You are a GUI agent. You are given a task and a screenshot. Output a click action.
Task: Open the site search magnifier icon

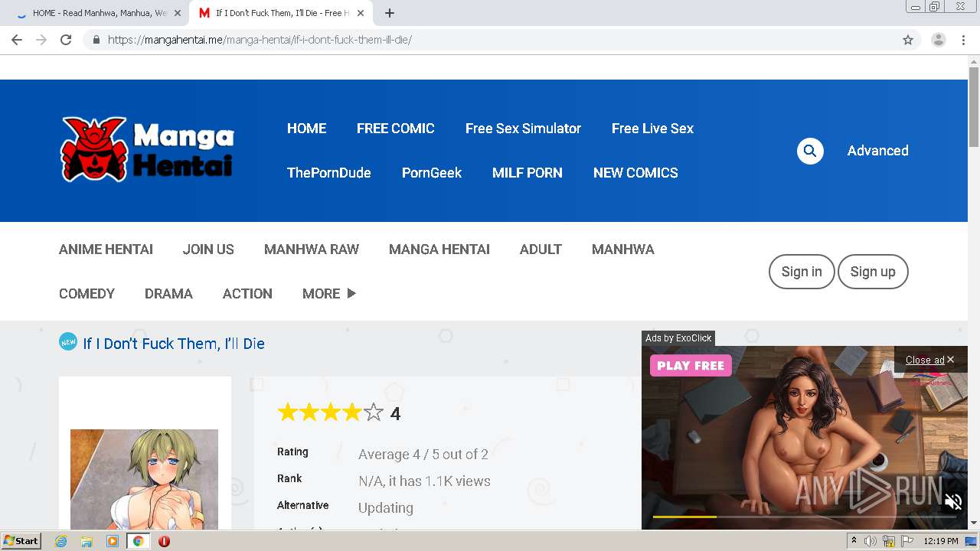pos(810,151)
